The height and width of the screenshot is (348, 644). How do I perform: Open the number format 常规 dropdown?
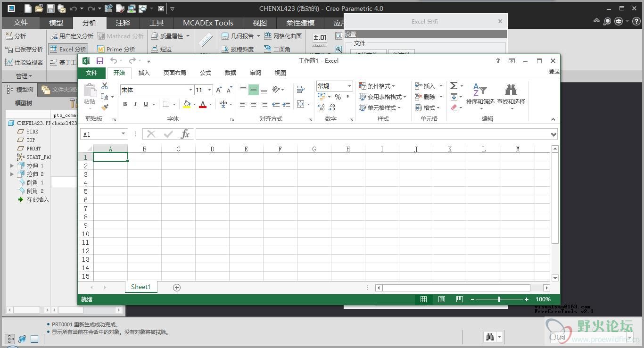tap(349, 86)
